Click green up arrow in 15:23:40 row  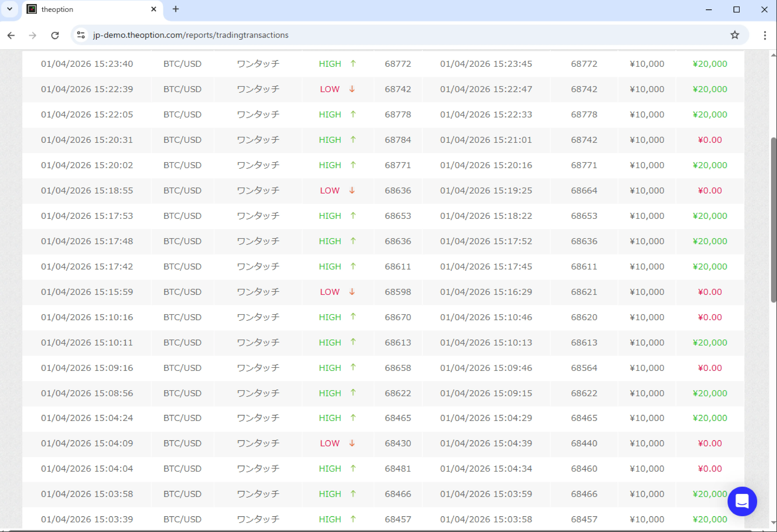(353, 63)
